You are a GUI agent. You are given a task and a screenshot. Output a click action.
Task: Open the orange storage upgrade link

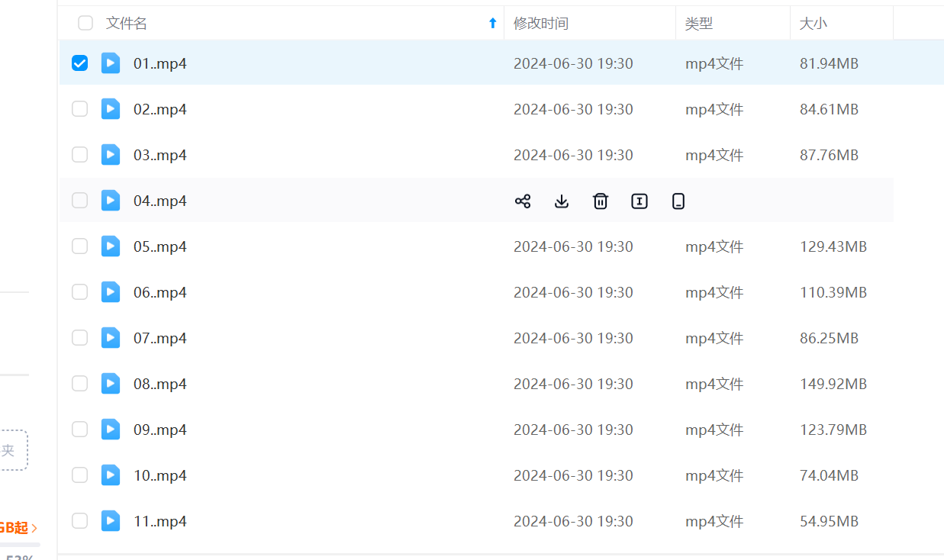[18, 527]
